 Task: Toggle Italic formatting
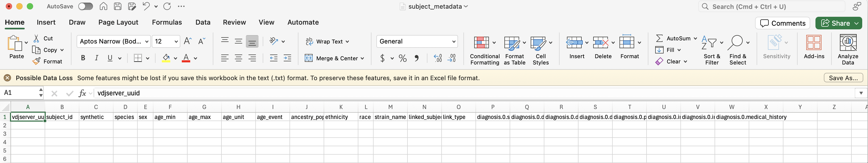[96, 58]
